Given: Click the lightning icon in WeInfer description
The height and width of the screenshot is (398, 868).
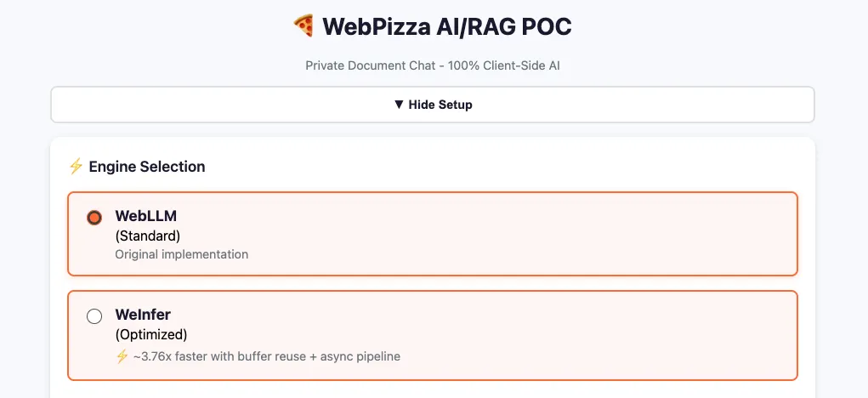Looking at the screenshot, I should (122, 356).
